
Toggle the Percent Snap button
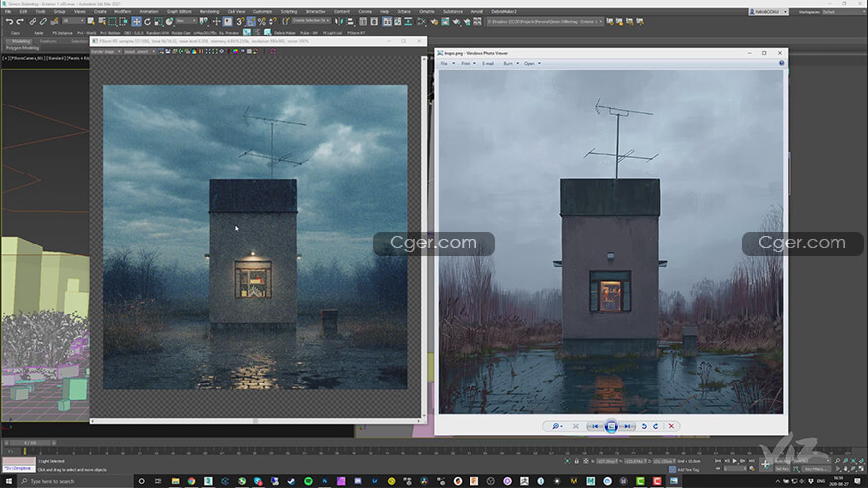pyautogui.click(x=261, y=21)
